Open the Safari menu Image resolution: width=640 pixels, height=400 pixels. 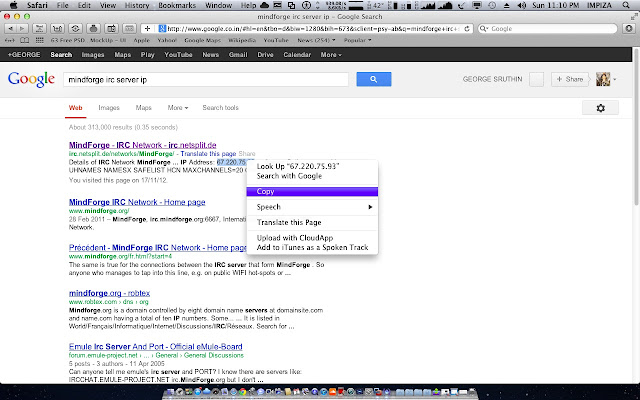coord(37,5)
